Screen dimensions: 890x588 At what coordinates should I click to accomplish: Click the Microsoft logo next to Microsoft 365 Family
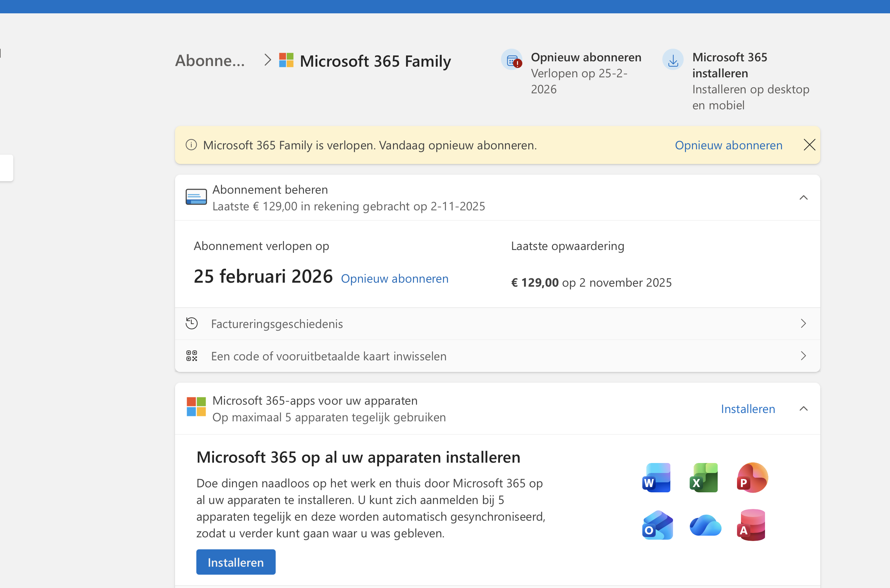286,60
